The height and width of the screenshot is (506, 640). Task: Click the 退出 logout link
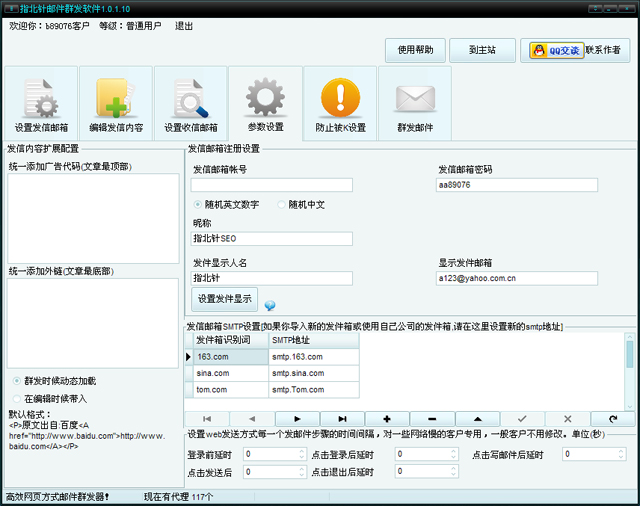coord(184,26)
